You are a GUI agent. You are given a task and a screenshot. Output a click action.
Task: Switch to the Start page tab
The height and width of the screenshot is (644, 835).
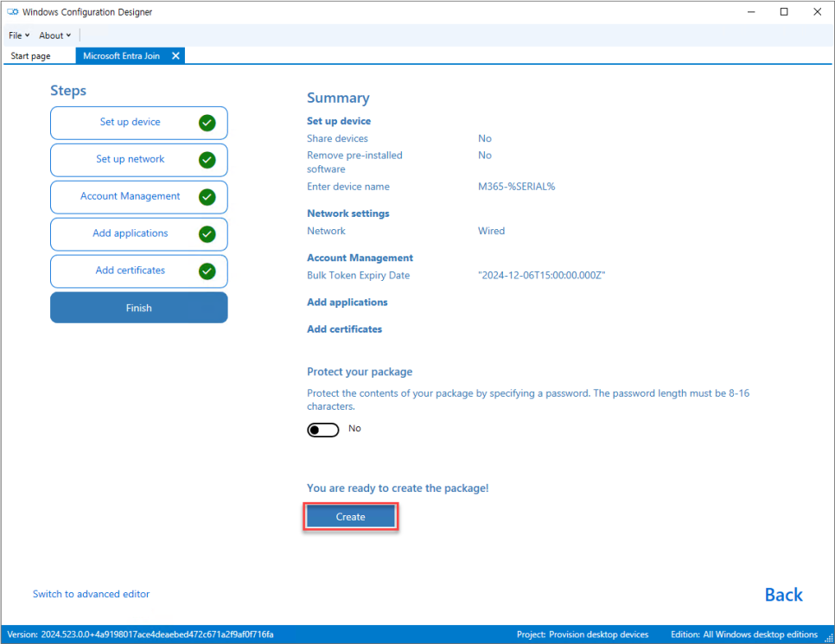30,56
